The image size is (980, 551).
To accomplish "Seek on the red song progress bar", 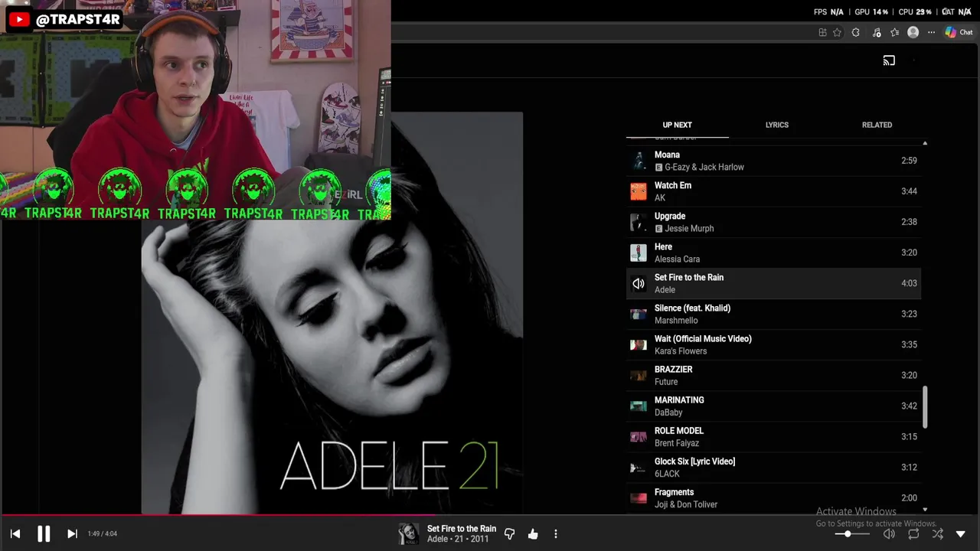I will (x=490, y=515).
